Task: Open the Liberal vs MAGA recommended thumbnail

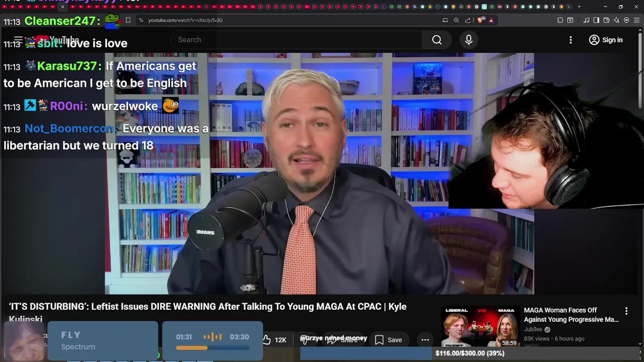Action: pyautogui.click(x=480, y=327)
